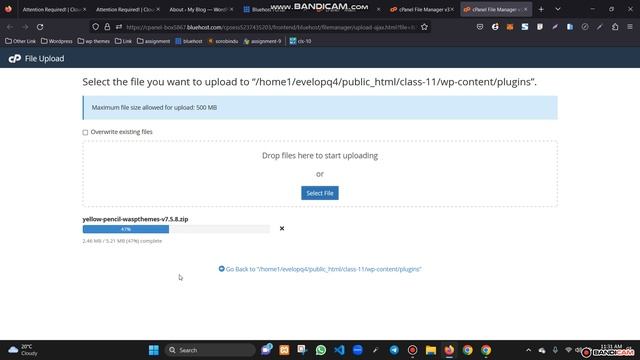This screenshot has width=640, height=360.
Task: Open the weather widget showing Cloudy
Action: pos(23,350)
